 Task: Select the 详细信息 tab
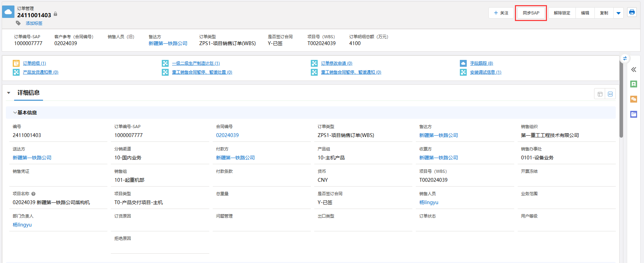click(x=29, y=93)
